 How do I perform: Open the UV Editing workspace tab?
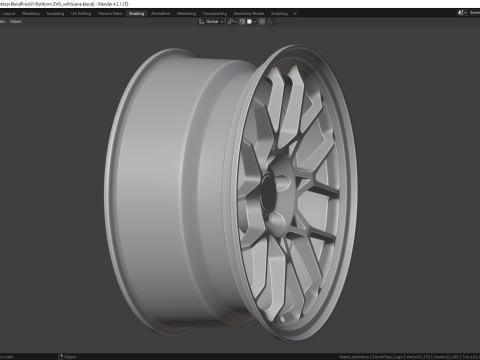(x=81, y=14)
